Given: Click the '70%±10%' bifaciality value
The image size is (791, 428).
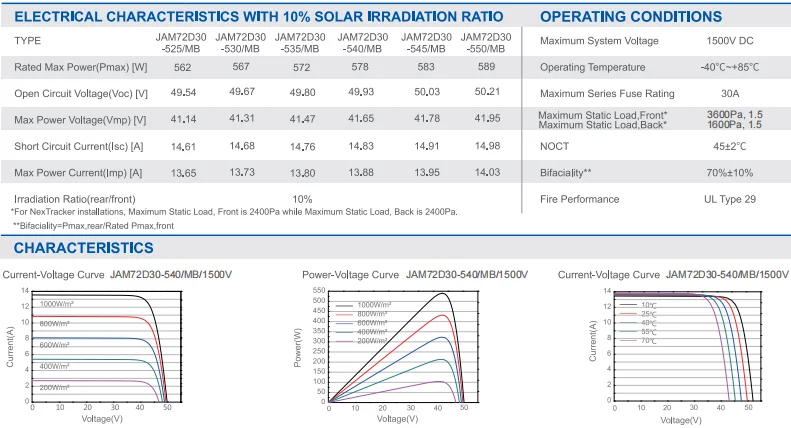Looking at the screenshot, I should 729,173.
